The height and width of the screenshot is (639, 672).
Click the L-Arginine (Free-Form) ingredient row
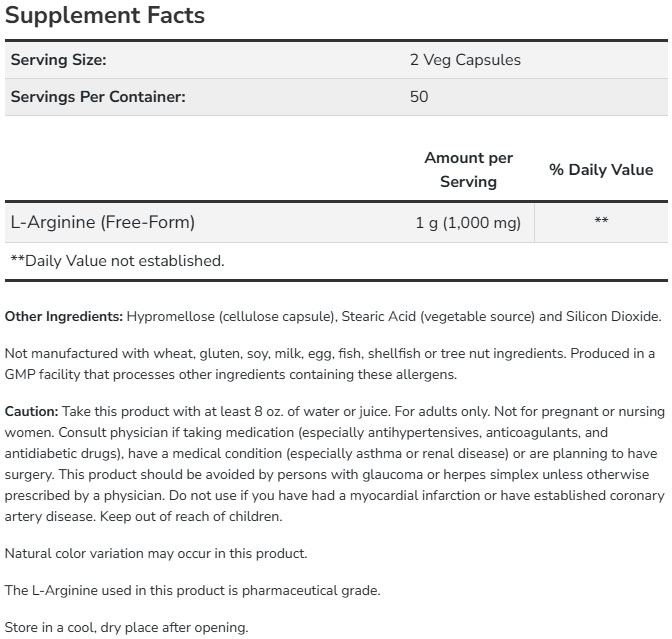102,222
